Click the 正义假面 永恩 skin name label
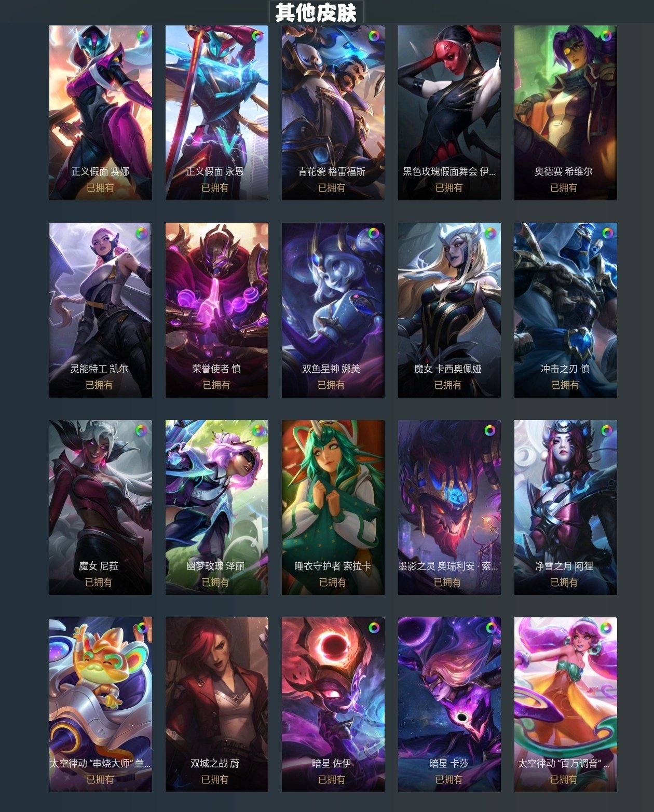The image size is (654, 812). pos(215,171)
